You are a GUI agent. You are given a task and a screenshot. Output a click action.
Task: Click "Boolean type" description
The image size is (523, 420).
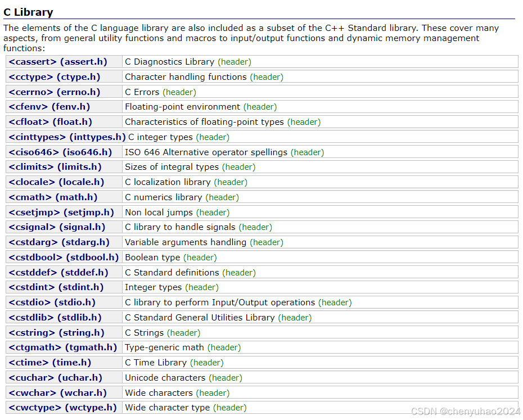point(152,258)
